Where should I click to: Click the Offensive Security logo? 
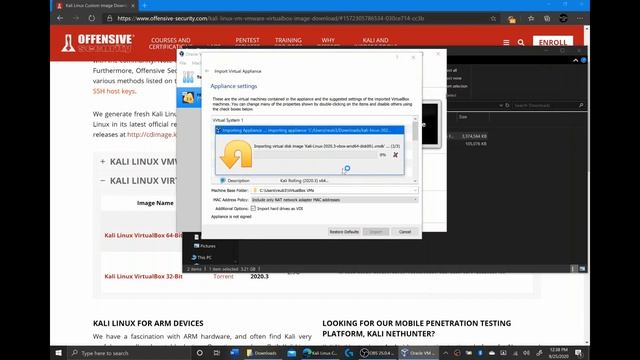98,42
